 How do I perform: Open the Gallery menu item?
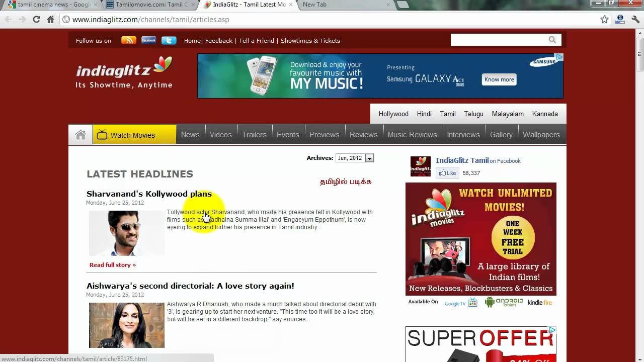[501, 135]
